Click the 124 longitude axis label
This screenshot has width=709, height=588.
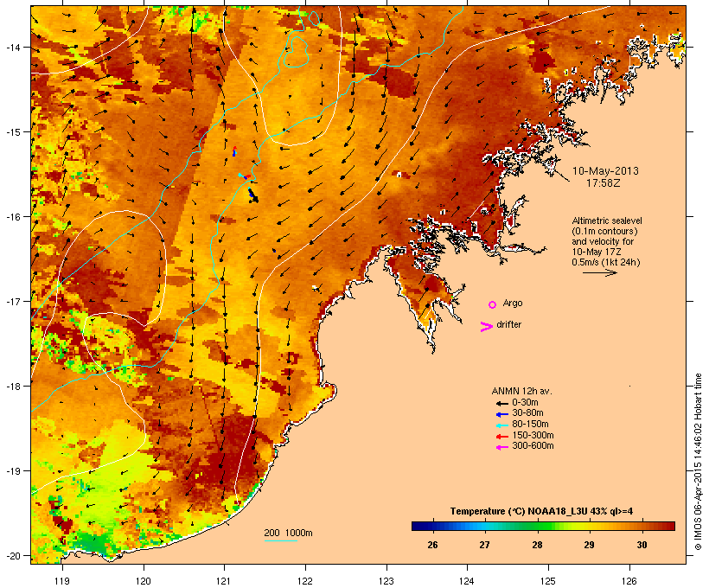(467, 581)
